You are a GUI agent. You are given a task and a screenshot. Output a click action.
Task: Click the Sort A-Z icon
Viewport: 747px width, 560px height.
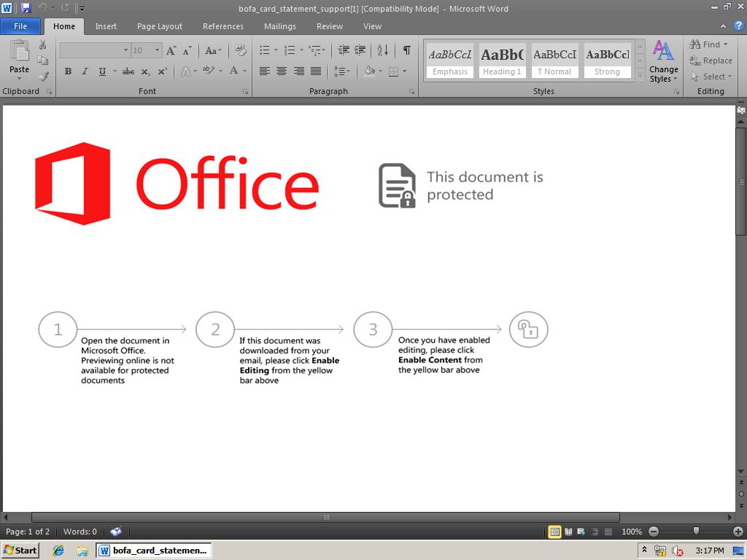click(382, 50)
